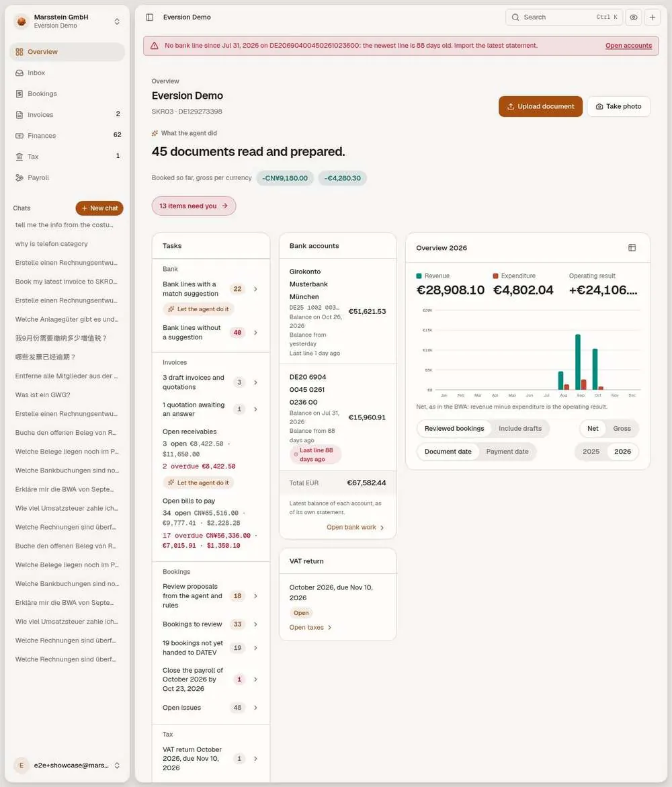
Task: Click the Take photo button
Action: click(618, 106)
